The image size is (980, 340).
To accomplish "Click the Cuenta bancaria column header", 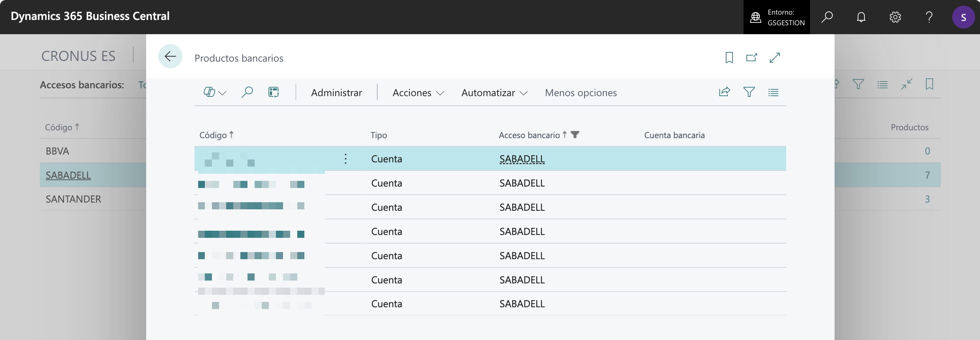I will (674, 135).
